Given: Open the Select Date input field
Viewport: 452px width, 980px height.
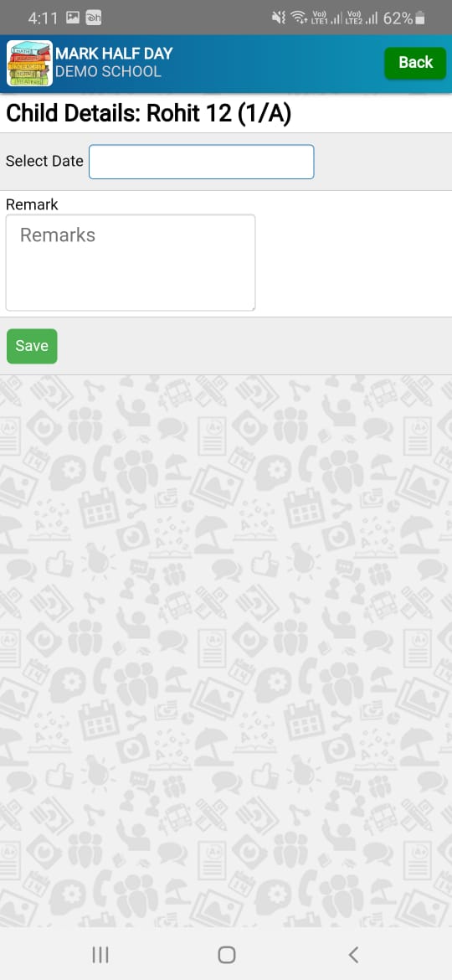Looking at the screenshot, I should [x=202, y=162].
